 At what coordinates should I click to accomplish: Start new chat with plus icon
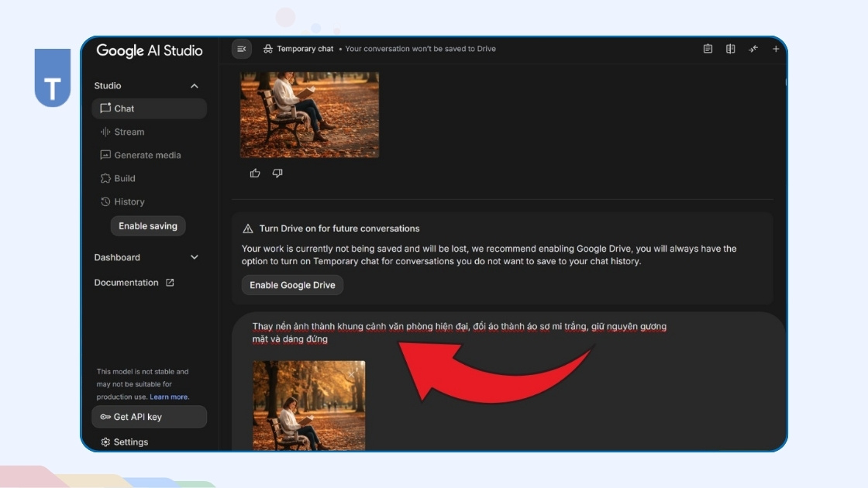click(x=776, y=49)
